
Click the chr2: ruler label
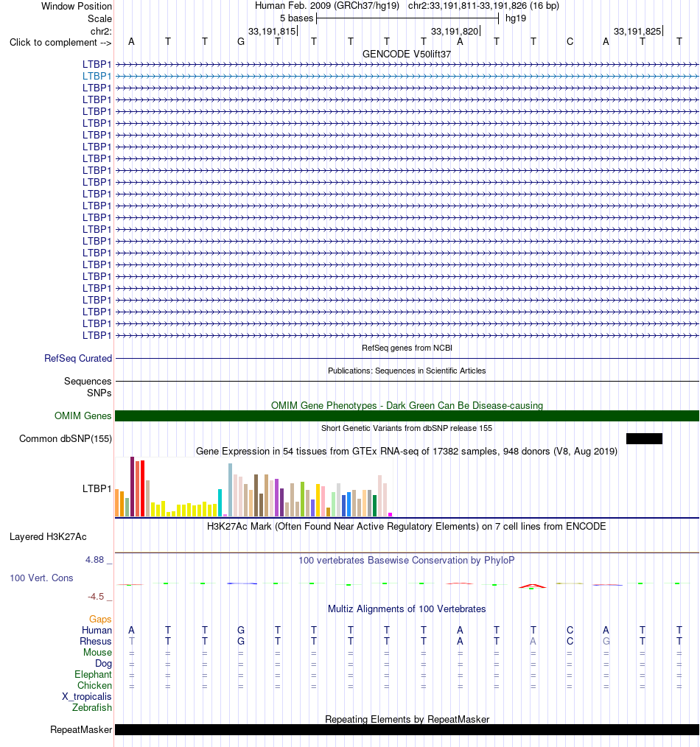(x=101, y=32)
